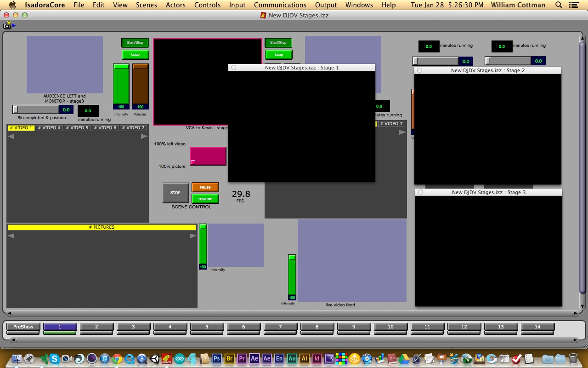This screenshot has height=368, width=588.
Task: Click the % completed & position slider
Action: pos(43,109)
